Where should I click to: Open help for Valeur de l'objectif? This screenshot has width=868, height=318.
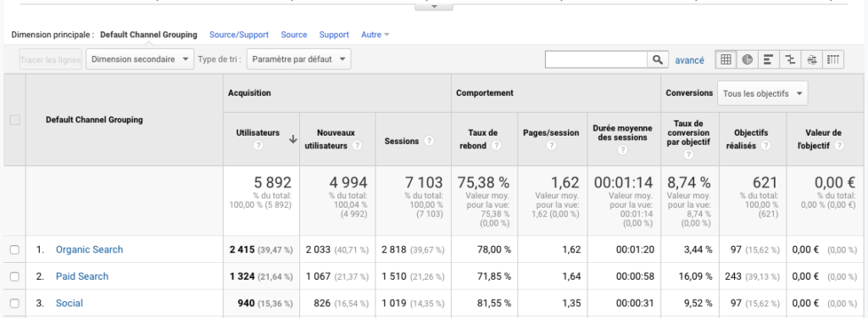tap(840, 146)
